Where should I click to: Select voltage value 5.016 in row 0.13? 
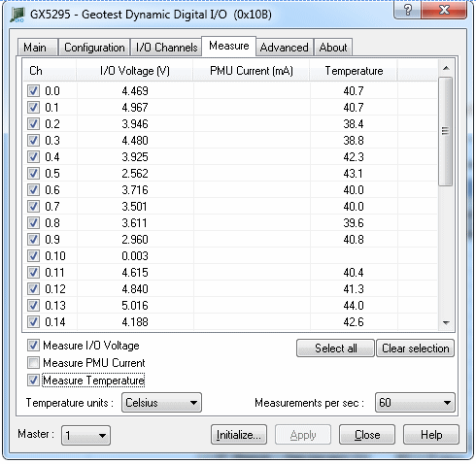click(x=135, y=306)
